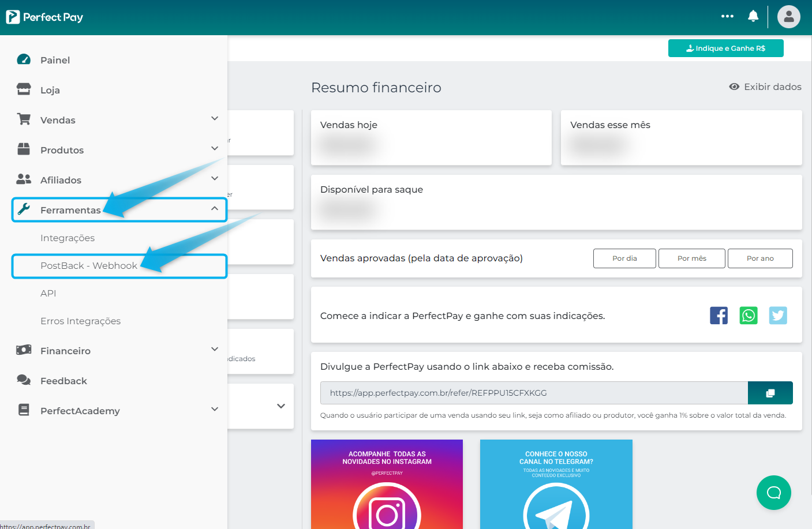Select Integrações under Ferramentas

(68, 238)
